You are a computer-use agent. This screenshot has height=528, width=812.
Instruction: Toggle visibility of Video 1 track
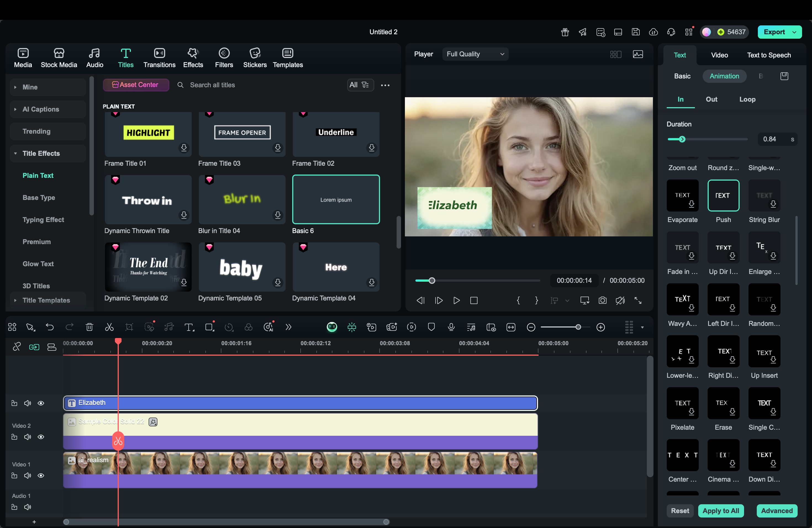tap(41, 476)
